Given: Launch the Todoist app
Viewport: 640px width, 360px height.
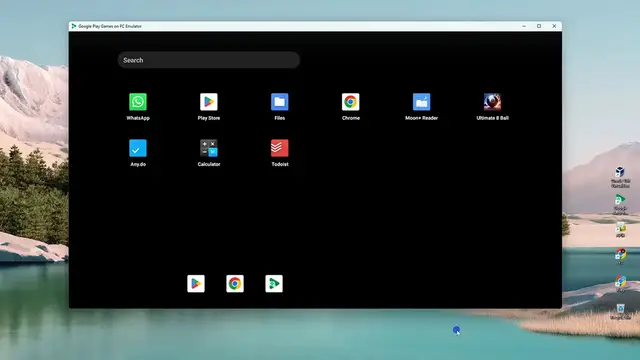Looking at the screenshot, I should (x=280, y=148).
